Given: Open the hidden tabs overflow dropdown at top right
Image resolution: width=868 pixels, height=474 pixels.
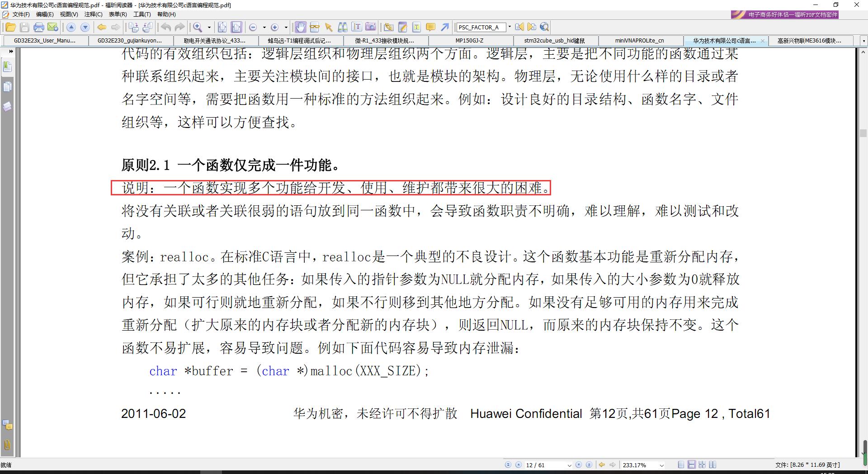Looking at the screenshot, I should [x=863, y=41].
